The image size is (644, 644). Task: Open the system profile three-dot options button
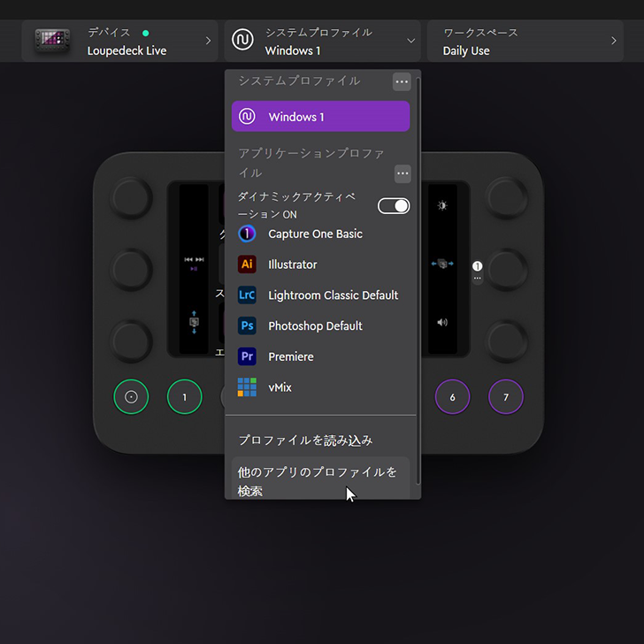point(402,81)
